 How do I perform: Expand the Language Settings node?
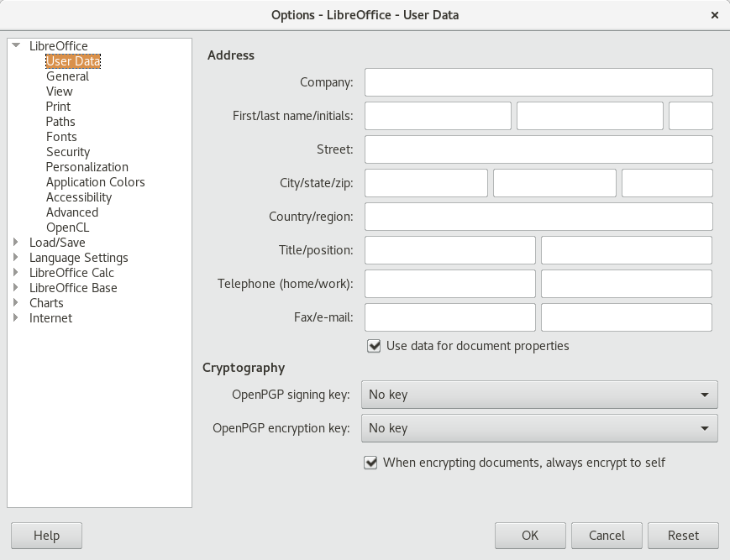coord(16,257)
